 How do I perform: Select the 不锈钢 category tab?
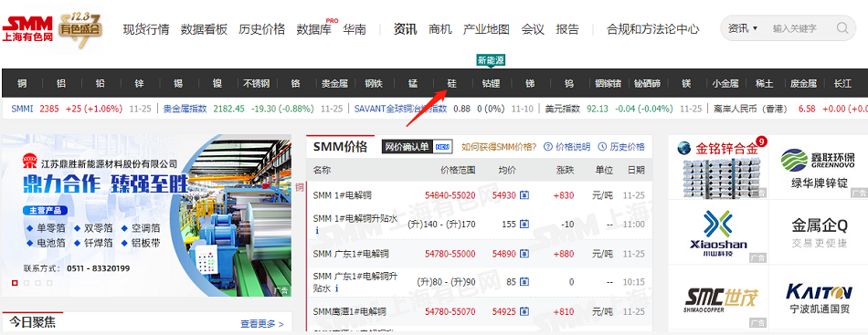pyautogui.click(x=257, y=83)
